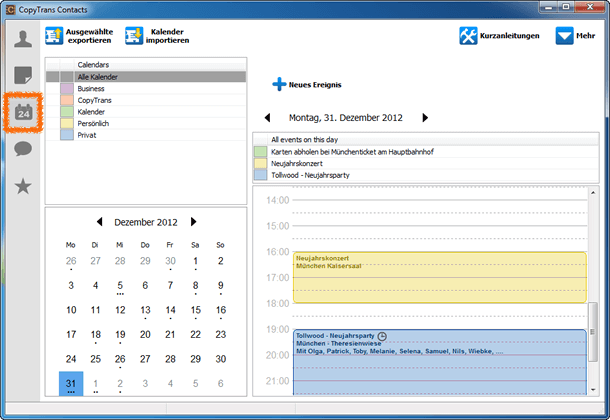Viewport: 610px width, 420px height.
Task: Click the CopyTrans Contacts title bar icon
Action: [x=11, y=9]
